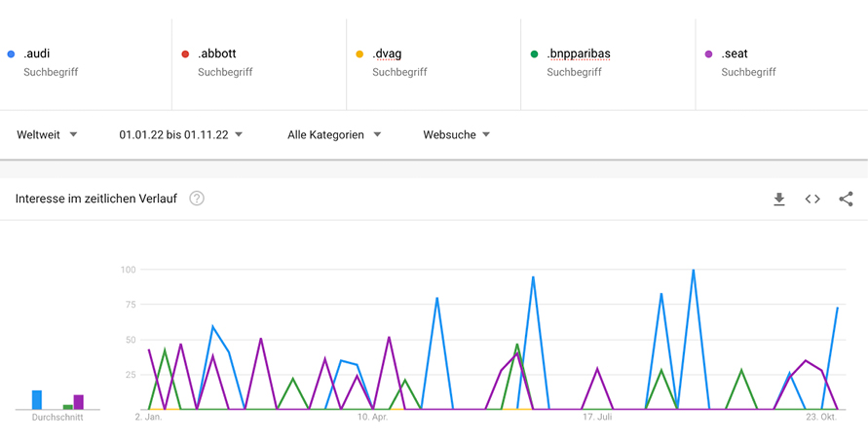Click the purple dot next to .seat

click(708, 55)
